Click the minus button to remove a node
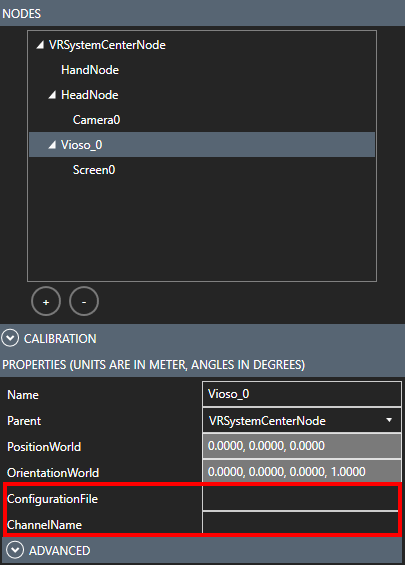The width and height of the screenshot is (405, 565). pos(84,301)
